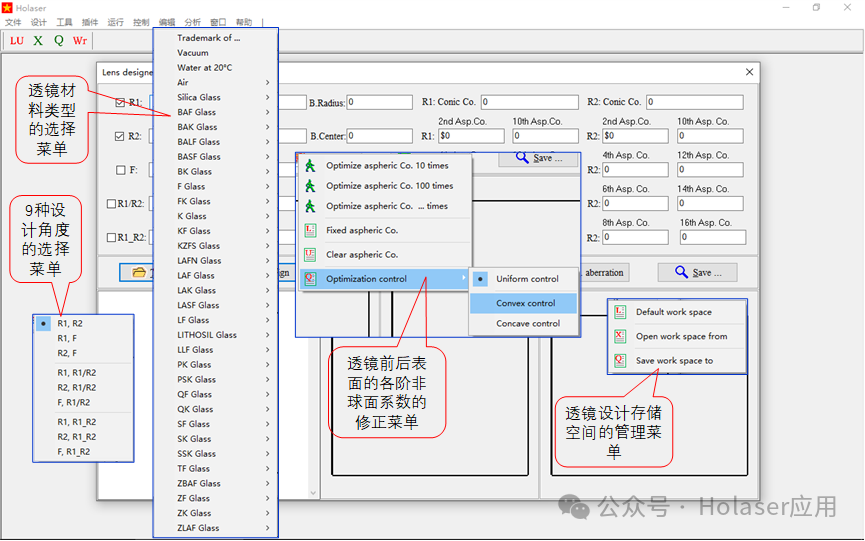The image size is (865, 541).
Task: Click magnifier icon on lower Save button
Action: [681, 272]
